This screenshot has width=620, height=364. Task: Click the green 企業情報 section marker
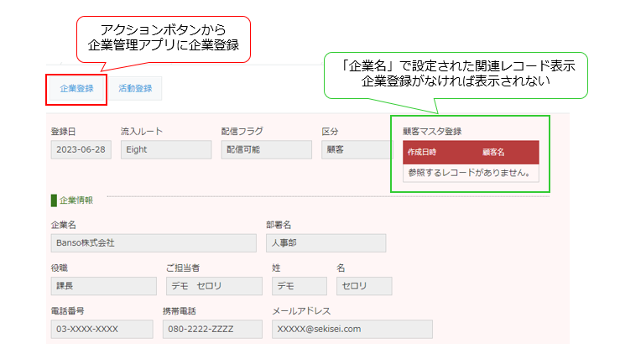(x=54, y=200)
